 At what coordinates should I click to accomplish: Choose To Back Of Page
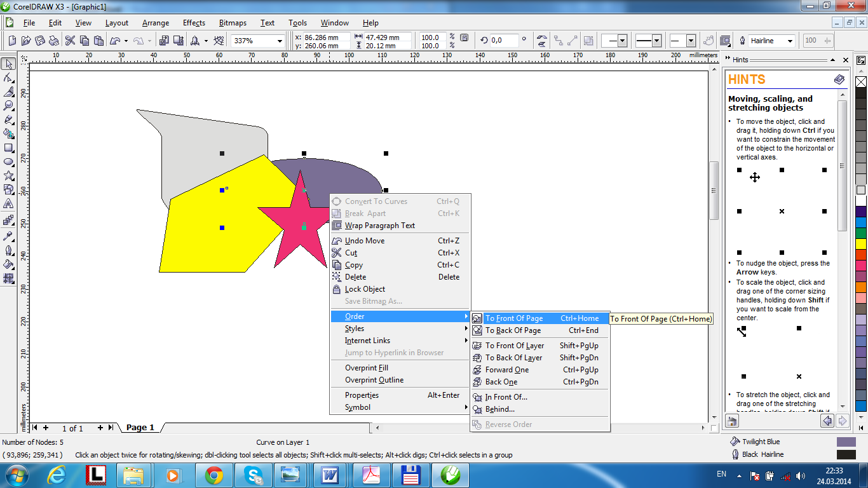(x=539, y=330)
